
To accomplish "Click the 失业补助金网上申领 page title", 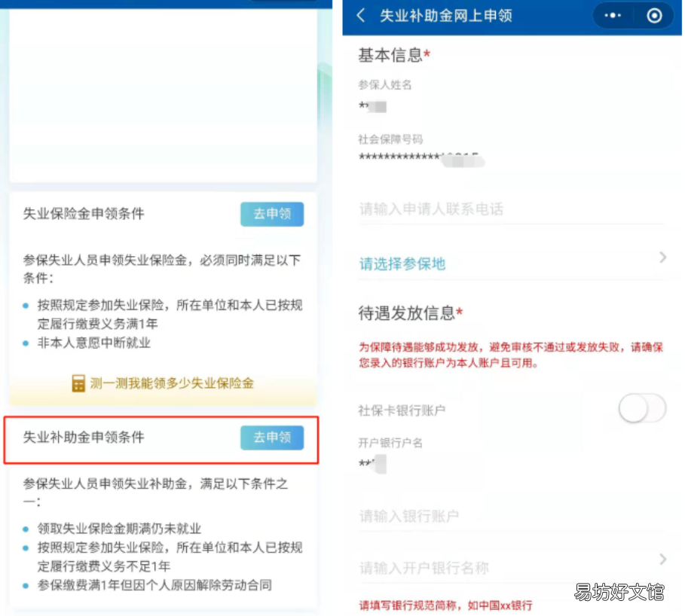I will (446, 16).
